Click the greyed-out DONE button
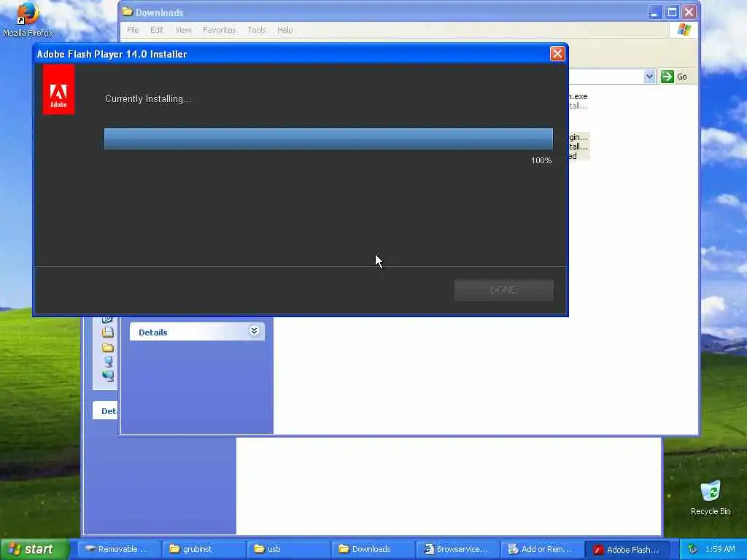This screenshot has width=747, height=560. pos(503,289)
